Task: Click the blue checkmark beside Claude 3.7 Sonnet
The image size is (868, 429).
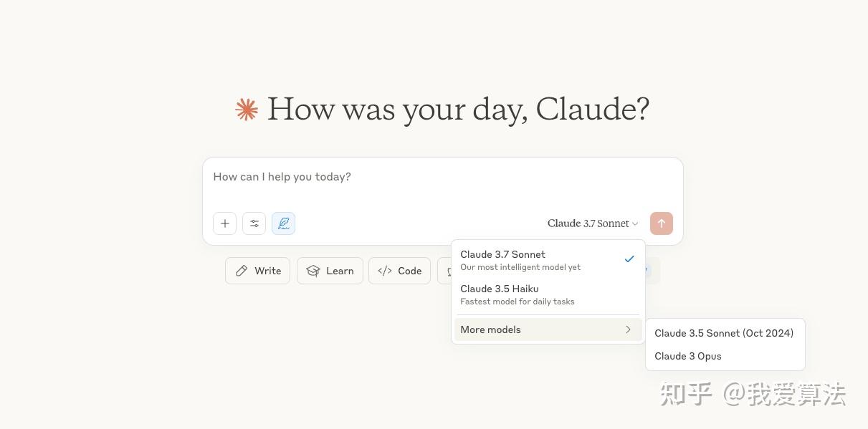Action: 629,259
